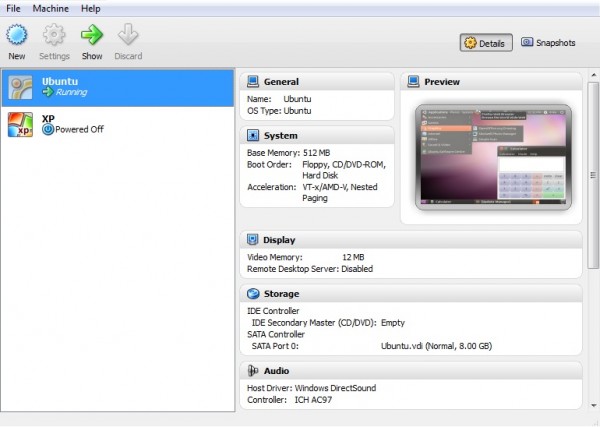Click the green Running status arrow icon
600x427 pixels.
(48, 92)
